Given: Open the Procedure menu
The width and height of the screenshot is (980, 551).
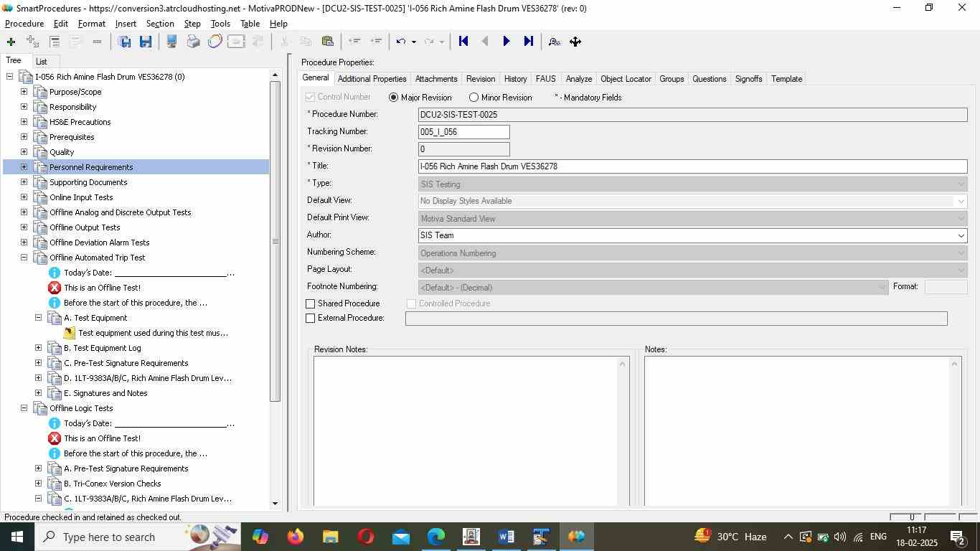Looking at the screenshot, I should pyautogui.click(x=24, y=24).
